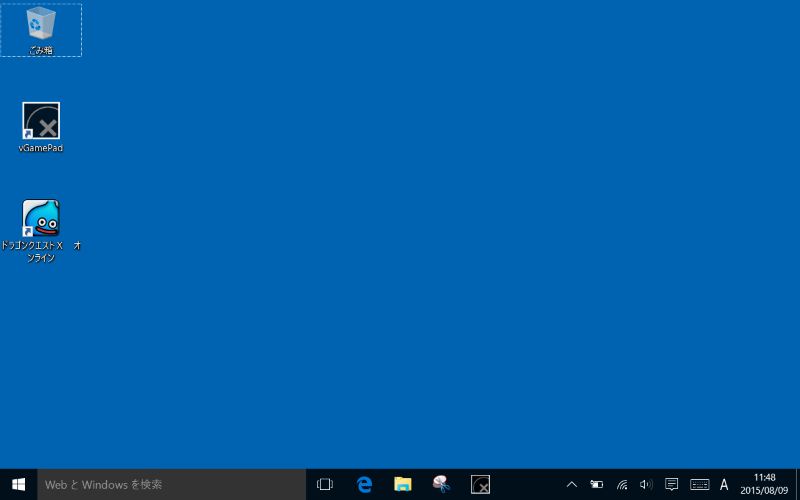Open the Snipping Tool on the taskbar
800x500 pixels.
(441, 484)
